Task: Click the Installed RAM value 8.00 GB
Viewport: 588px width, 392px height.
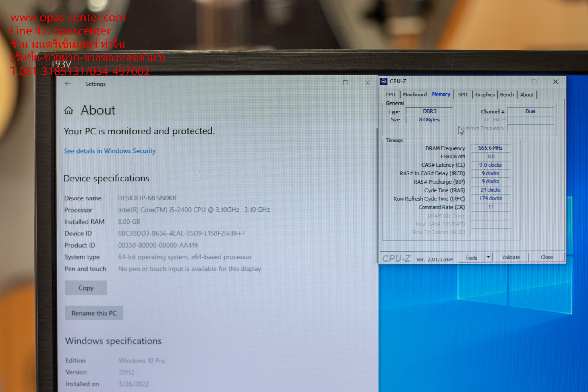Action: pos(129,221)
